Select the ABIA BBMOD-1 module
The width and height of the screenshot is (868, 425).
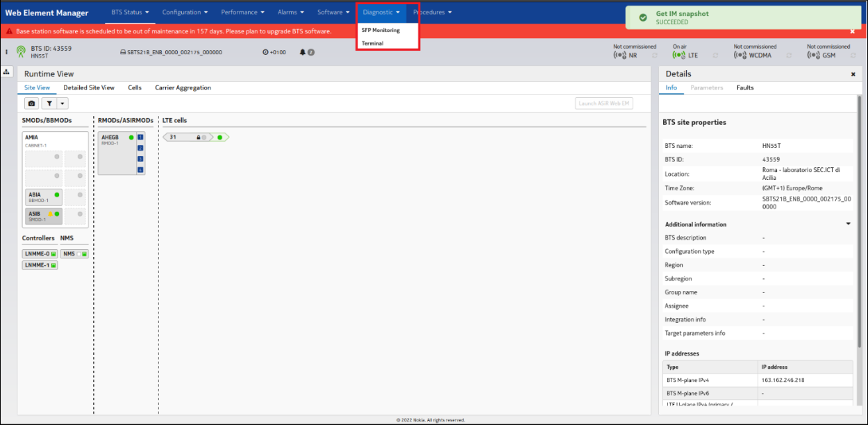pos(44,197)
